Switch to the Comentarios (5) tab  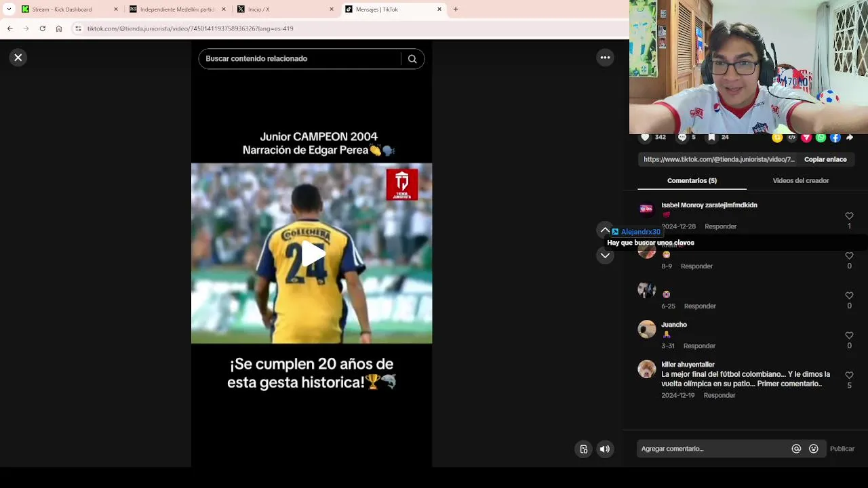(x=692, y=181)
